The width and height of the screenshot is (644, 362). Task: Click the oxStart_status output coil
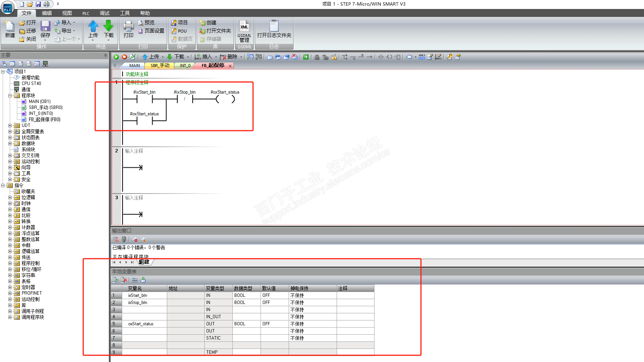225,99
